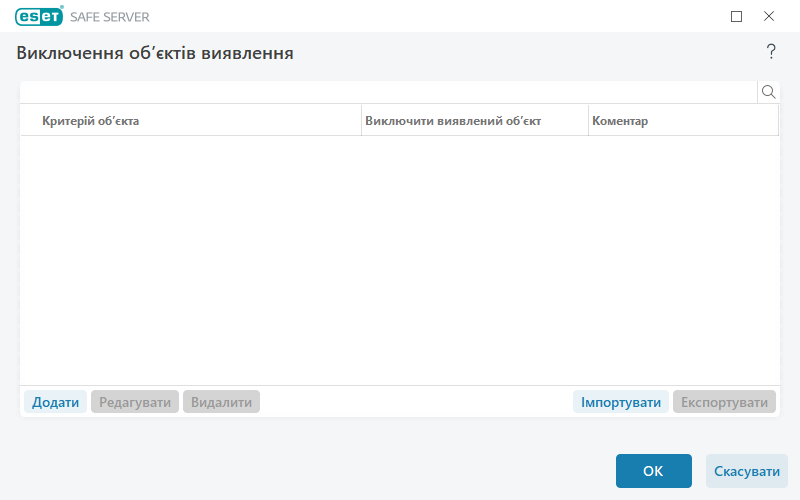This screenshot has width=800, height=500.
Task: Click the Видалити button
Action: [x=221, y=402]
